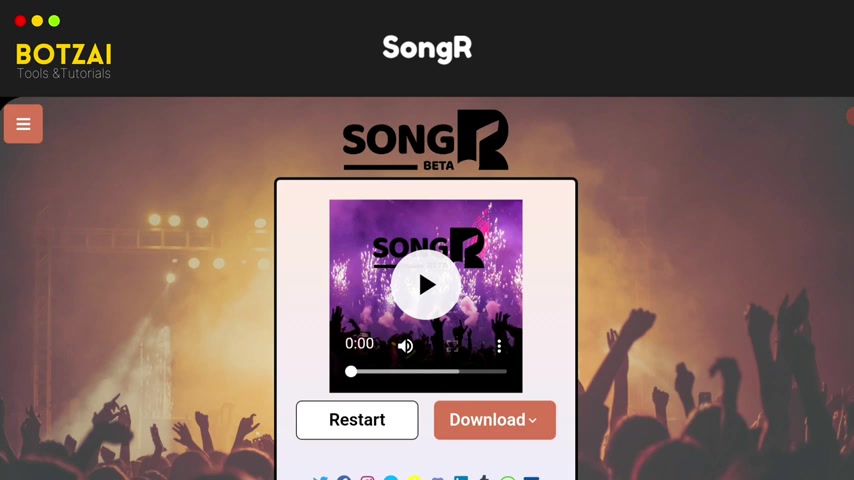Share via the Facebook icon
Image resolution: width=854 pixels, height=480 pixels.
pos(344,478)
